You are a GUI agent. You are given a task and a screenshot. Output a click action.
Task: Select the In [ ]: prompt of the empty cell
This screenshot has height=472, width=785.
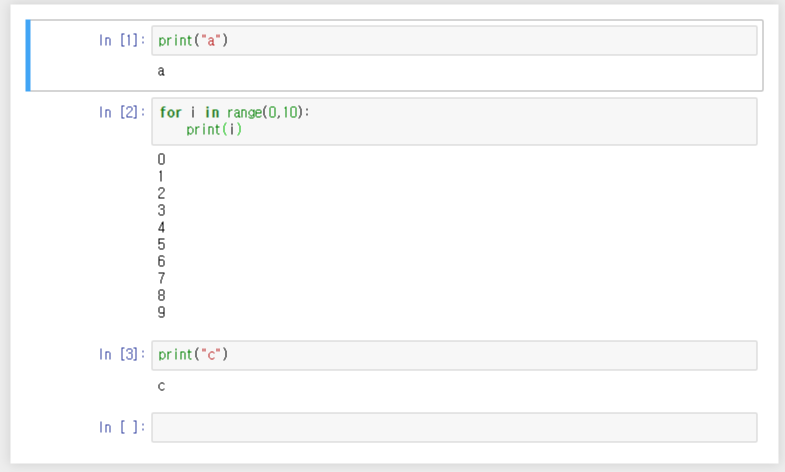tap(122, 427)
